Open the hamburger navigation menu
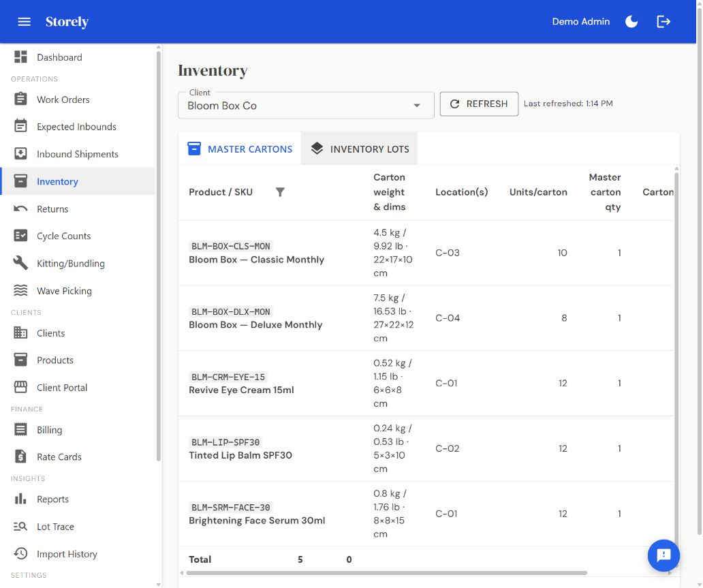This screenshot has width=703, height=588. 25,22
